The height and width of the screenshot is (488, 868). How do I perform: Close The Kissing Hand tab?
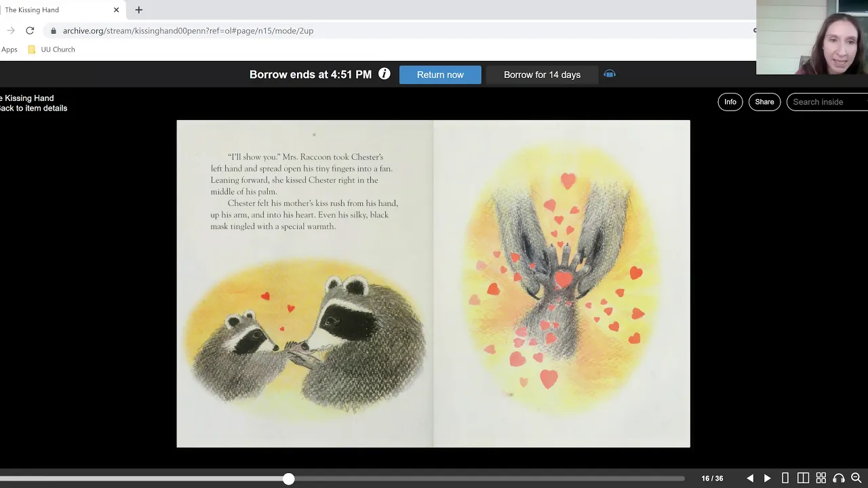[116, 9]
